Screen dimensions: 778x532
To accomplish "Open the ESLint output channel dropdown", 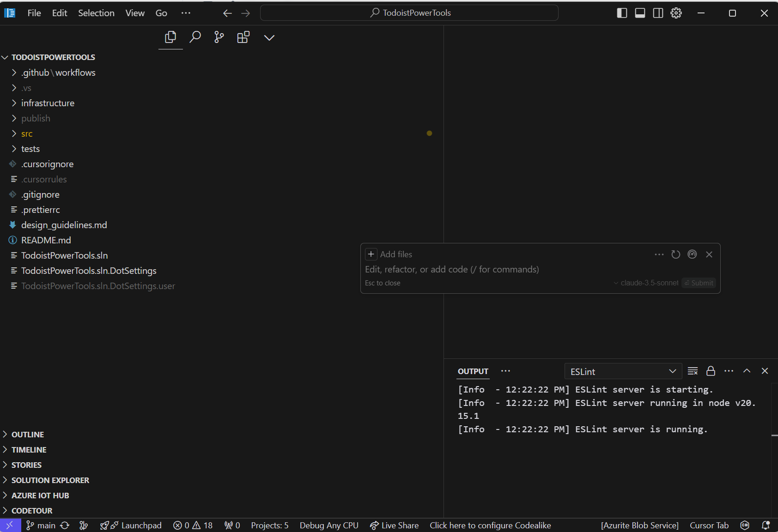I will pyautogui.click(x=623, y=371).
